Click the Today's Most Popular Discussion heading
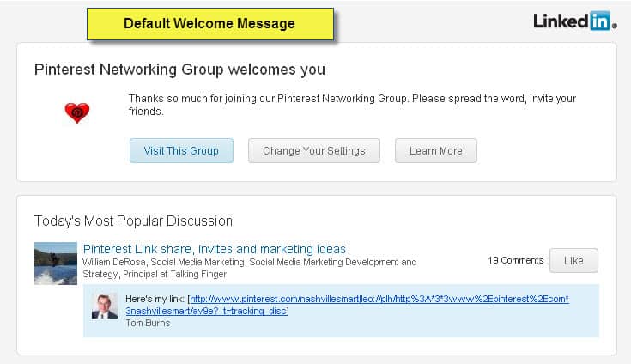The width and height of the screenshot is (631, 364). pos(133,221)
